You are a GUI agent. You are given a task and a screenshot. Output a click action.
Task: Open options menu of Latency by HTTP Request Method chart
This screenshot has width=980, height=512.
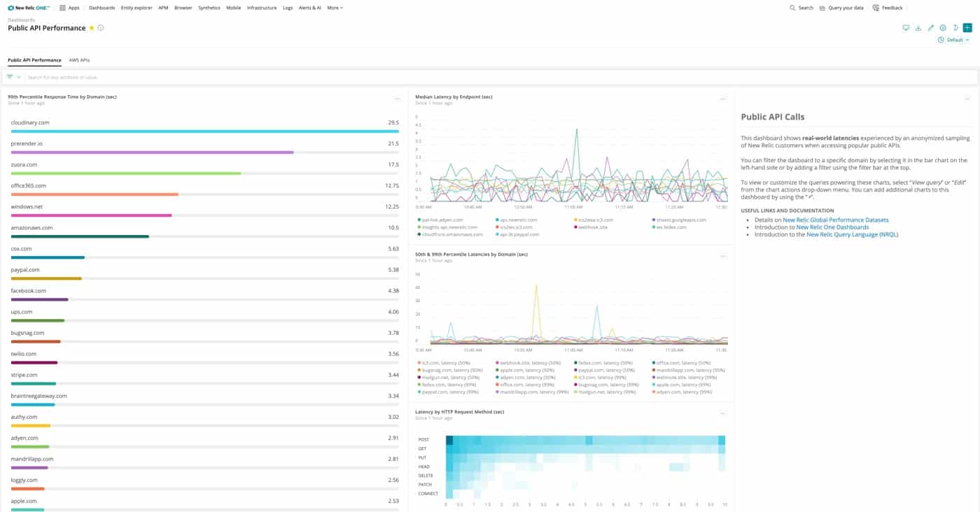(x=723, y=414)
